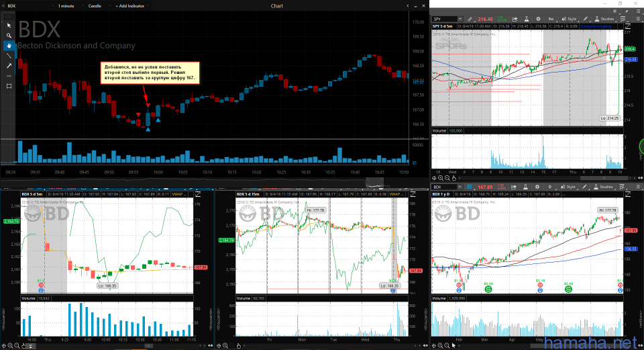Click the VWAP label on BDX 5 d 15m chart
The height and width of the screenshot is (350, 644).
tap(395, 194)
